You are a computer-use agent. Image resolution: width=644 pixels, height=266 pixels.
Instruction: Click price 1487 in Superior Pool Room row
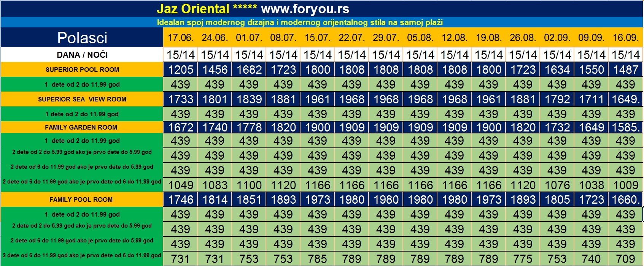[x=626, y=70]
